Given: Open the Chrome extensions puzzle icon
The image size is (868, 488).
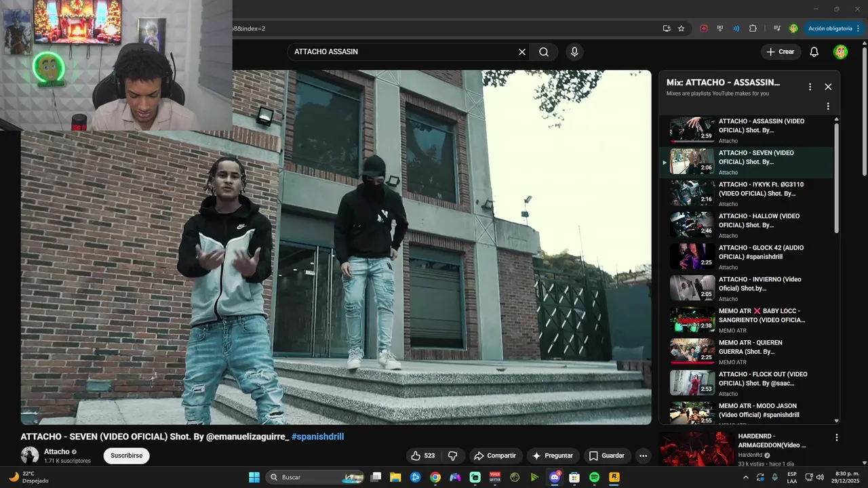Looking at the screenshot, I should (x=753, y=28).
